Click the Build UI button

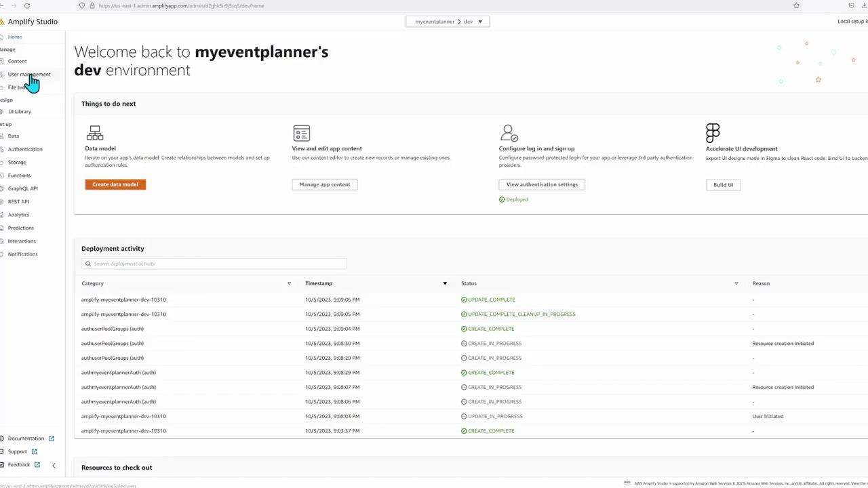click(723, 185)
